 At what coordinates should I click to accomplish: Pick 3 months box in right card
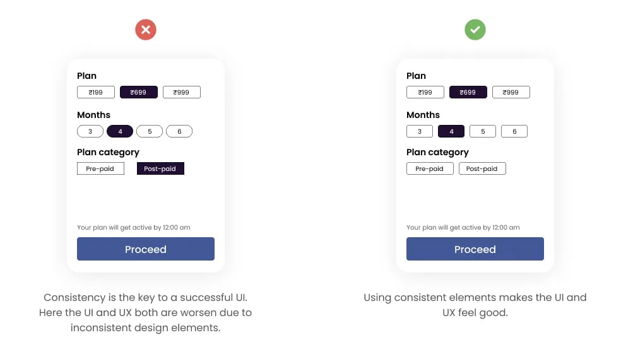pyautogui.click(x=420, y=131)
